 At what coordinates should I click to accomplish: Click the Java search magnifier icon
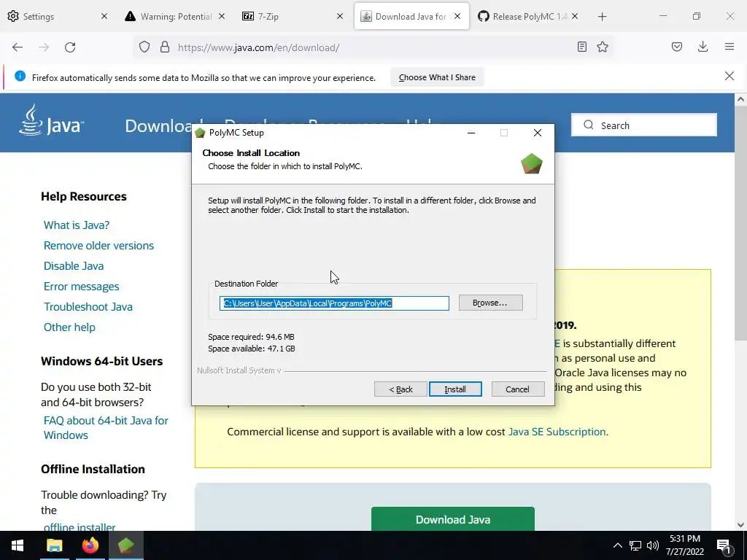(589, 125)
